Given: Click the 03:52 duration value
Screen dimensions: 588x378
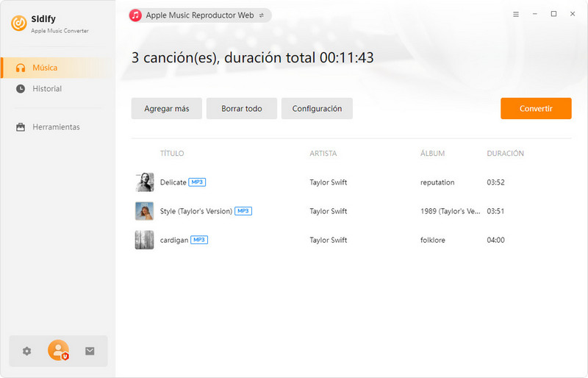Looking at the screenshot, I should [x=495, y=182].
